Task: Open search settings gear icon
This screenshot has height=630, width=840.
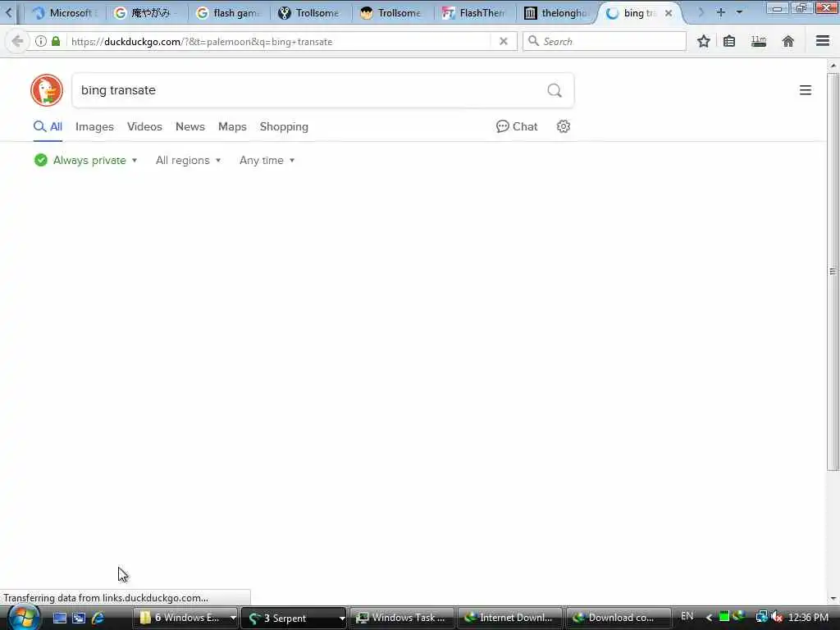Action: click(563, 126)
